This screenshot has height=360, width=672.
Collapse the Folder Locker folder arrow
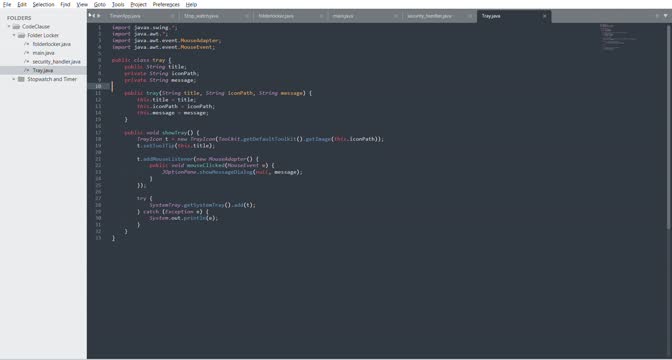(x=14, y=36)
